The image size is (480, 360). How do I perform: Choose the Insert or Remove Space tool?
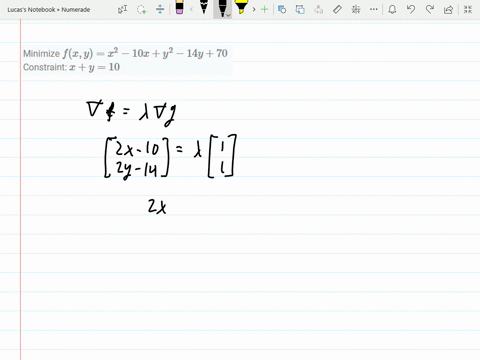point(160,9)
